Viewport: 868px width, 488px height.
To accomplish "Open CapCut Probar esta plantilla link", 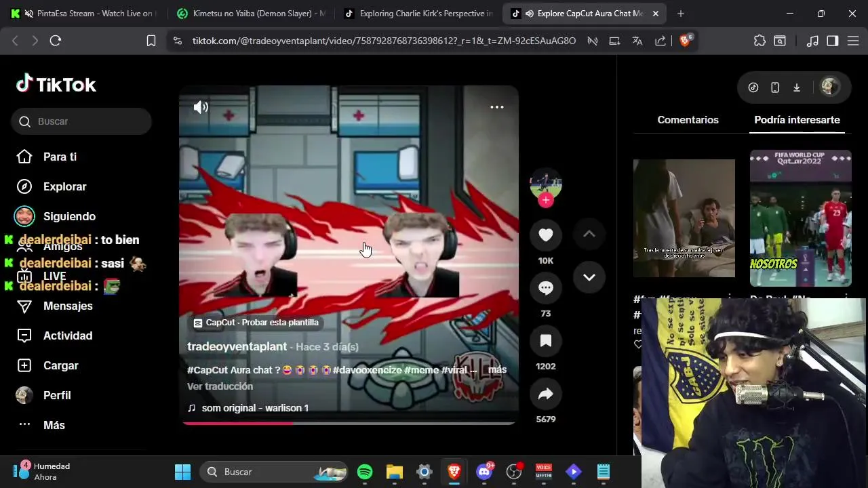I will (256, 323).
